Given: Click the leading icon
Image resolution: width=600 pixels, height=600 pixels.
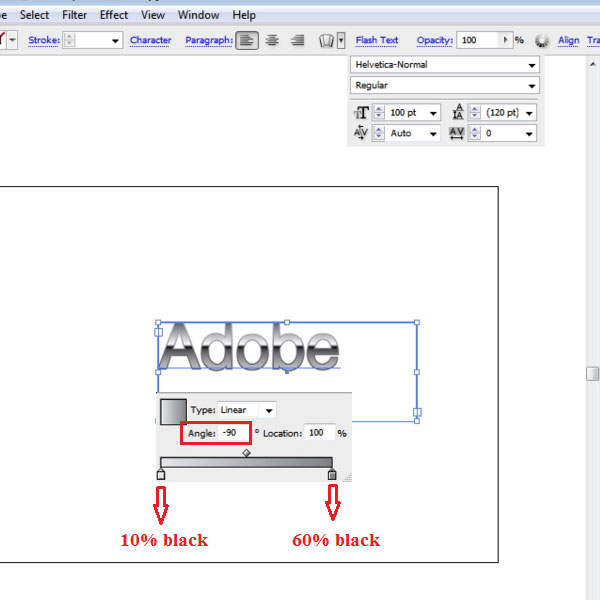Looking at the screenshot, I should click(x=458, y=112).
